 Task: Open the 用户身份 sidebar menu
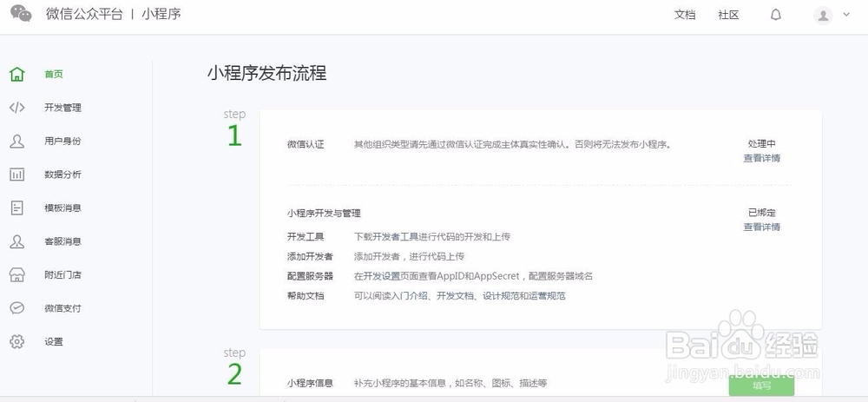pos(62,142)
